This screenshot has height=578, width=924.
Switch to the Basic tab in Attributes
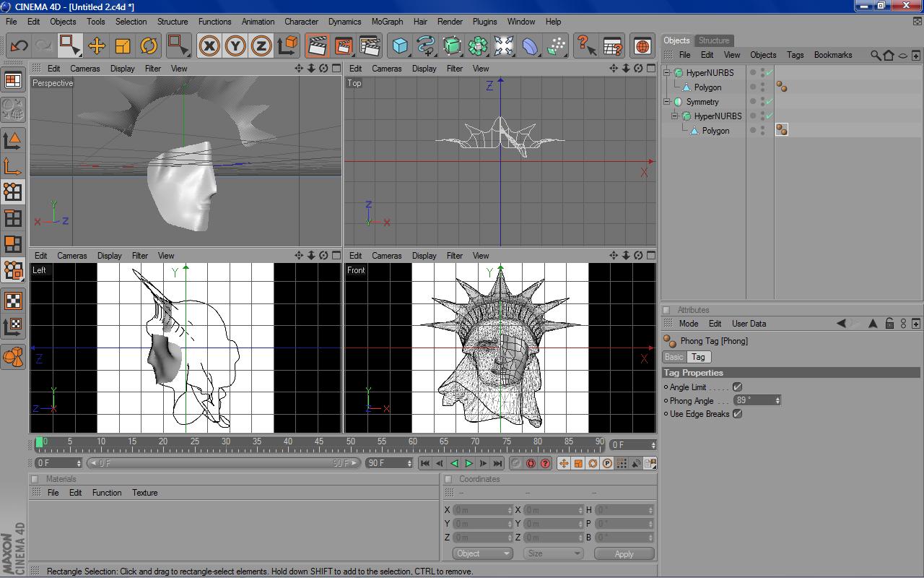pyautogui.click(x=674, y=357)
